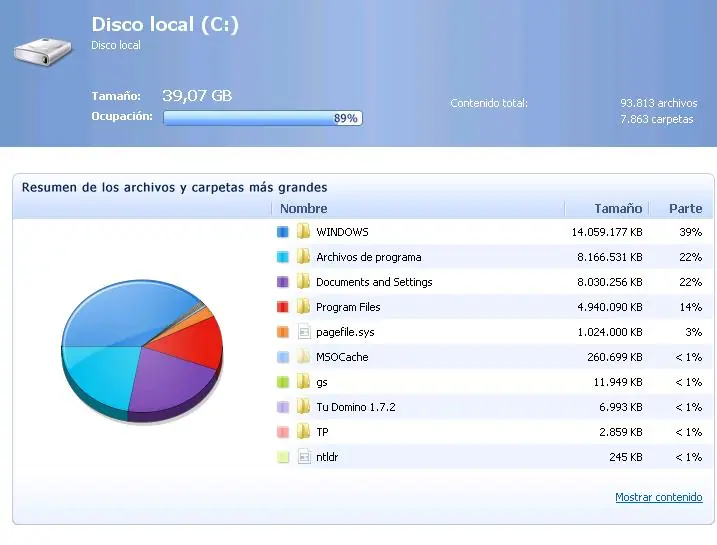The height and width of the screenshot is (545, 717).
Task: Click the gs folder icon
Action: click(x=303, y=381)
